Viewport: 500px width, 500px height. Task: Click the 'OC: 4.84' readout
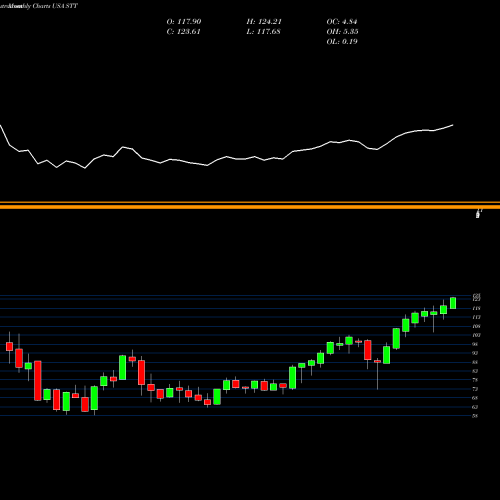(x=342, y=22)
